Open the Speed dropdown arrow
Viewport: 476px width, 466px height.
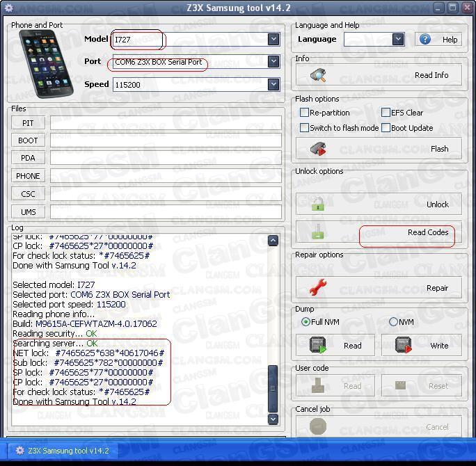tap(273, 84)
